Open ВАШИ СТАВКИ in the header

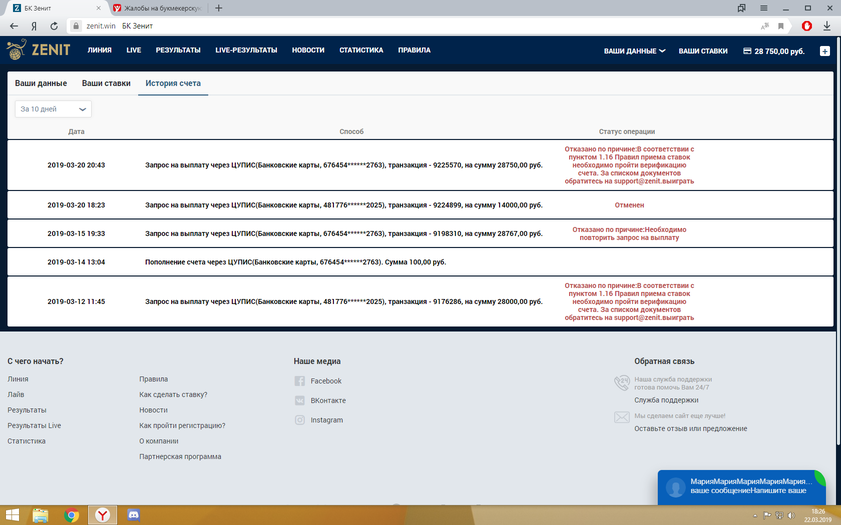[703, 51]
